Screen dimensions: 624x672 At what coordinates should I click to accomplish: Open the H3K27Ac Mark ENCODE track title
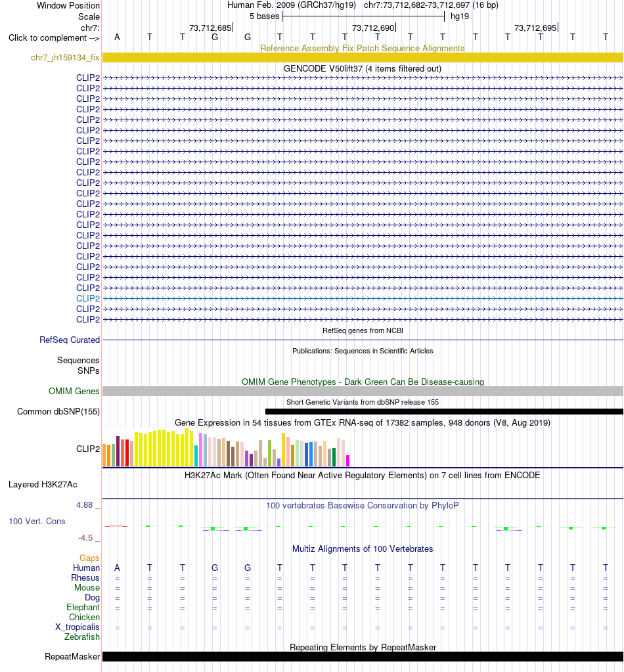coord(363,476)
